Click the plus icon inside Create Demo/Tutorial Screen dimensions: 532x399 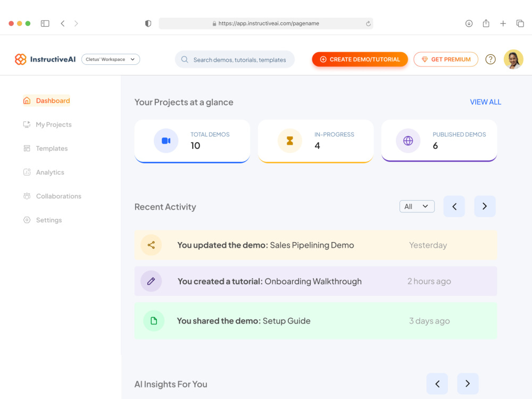coord(323,60)
